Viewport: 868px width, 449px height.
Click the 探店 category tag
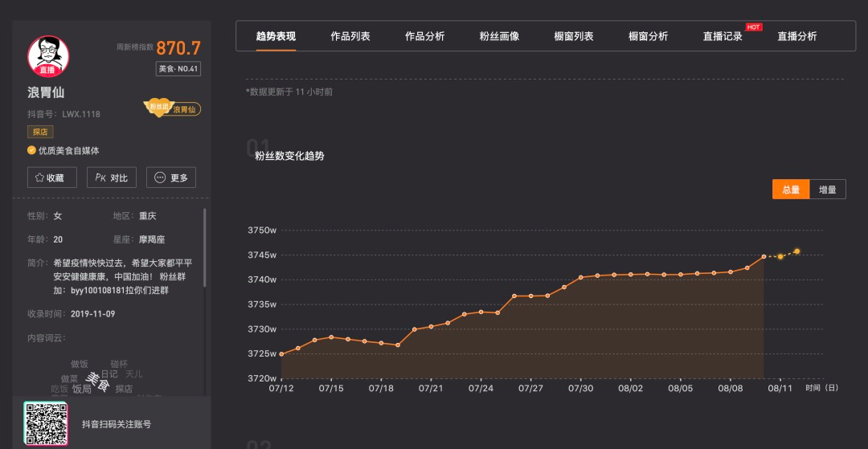tap(39, 132)
